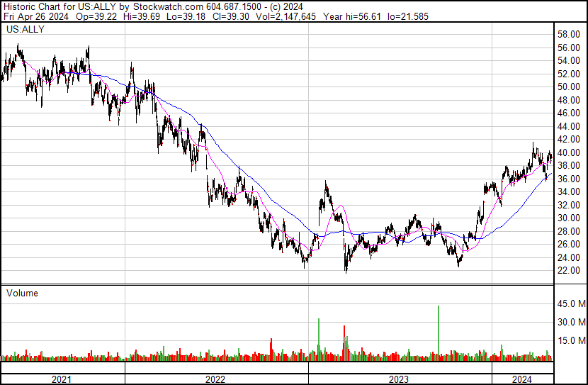
Task: Click the 'Hi=39.69' high price value
Action: [x=142, y=16]
